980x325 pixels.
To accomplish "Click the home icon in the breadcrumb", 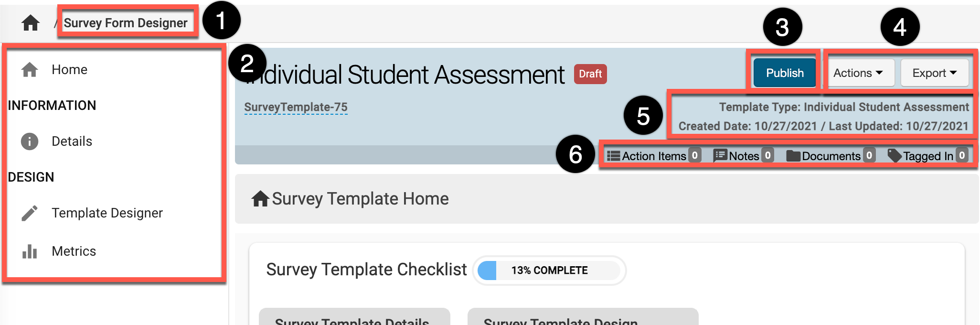I will pyautogui.click(x=31, y=22).
